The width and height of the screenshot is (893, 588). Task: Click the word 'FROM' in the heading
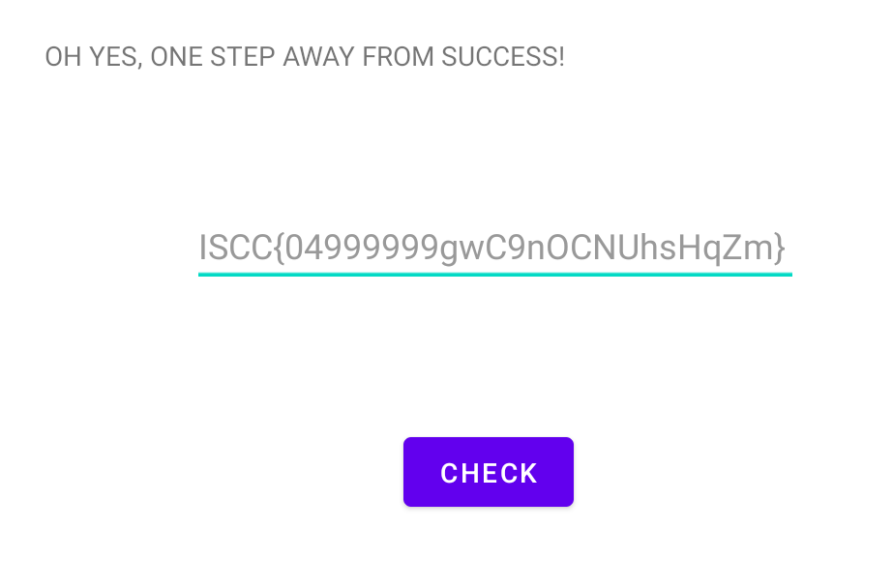398,57
